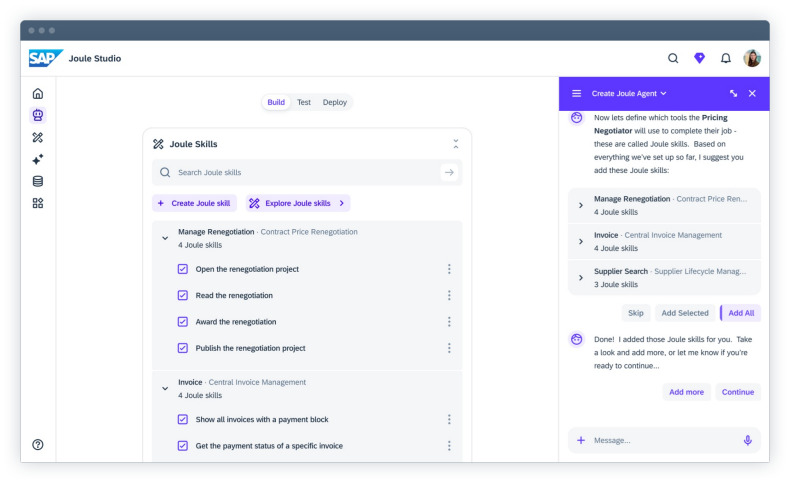790x483 pixels.
Task: Switch to the Test tab
Action: [x=304, y=102]
